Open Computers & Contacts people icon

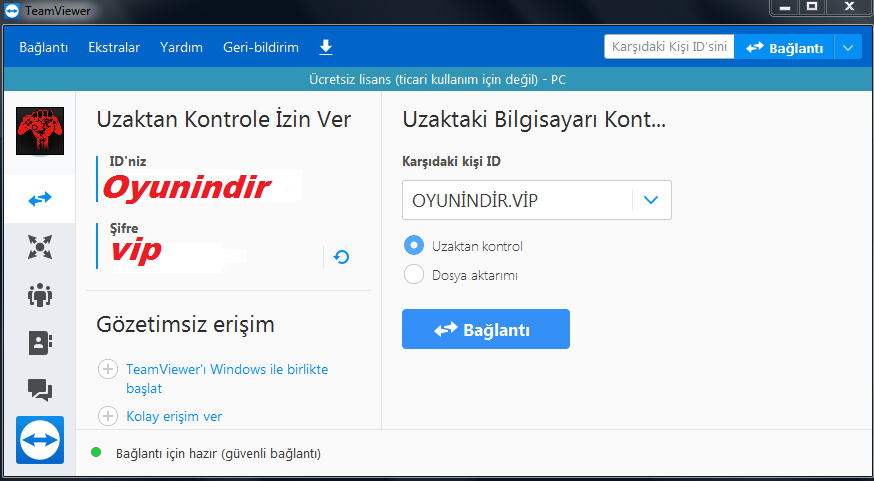pos(40,295)
